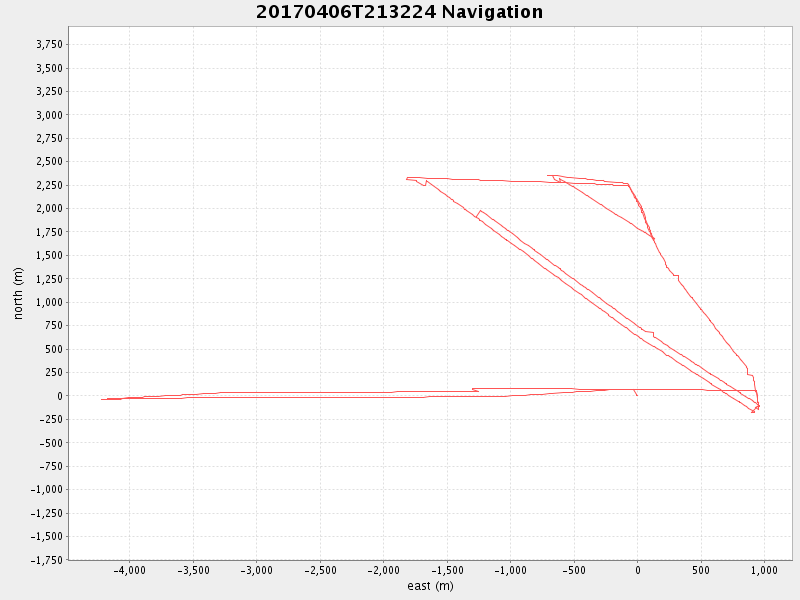Click the -1,000 tick label on north axis
Image resolution: width=800 pixels, height=600 pixels.
pyautogui.click(x=46, y=490)
